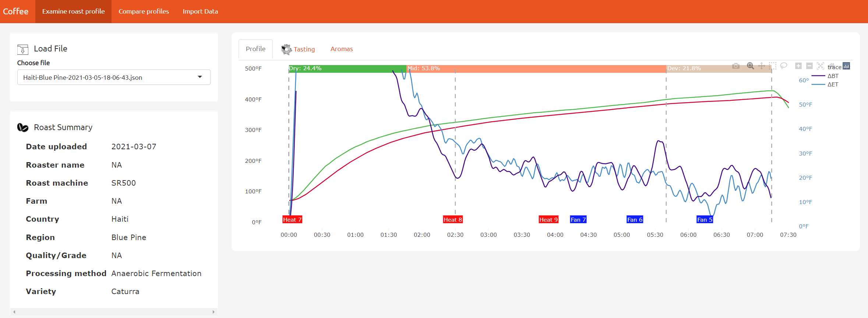Click the green Dry 24.4% phase bar

(347, 69)
